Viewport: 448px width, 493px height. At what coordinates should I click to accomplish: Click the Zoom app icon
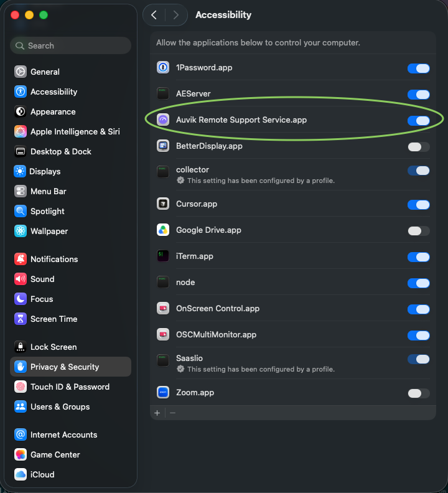[x=163, y=392]
